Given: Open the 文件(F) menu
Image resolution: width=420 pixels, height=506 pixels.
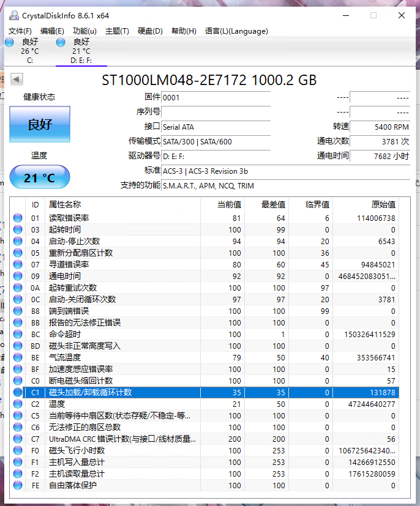Looking at the screenshot, I should click(x=20, y=31).
